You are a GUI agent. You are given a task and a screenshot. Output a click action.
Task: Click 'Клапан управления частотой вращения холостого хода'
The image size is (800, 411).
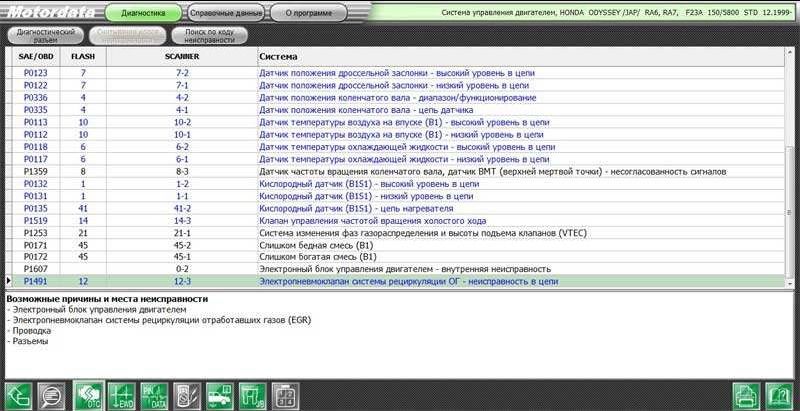click(x=372, y=220)
